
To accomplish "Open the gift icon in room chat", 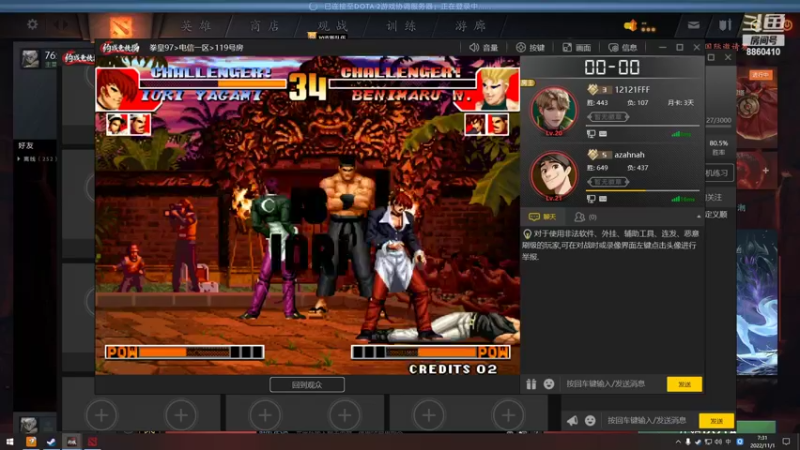I will [x=531, y=384].
